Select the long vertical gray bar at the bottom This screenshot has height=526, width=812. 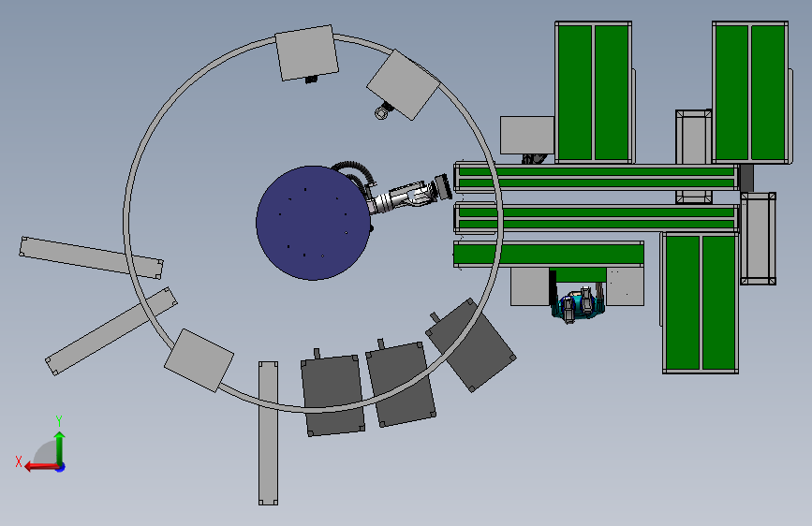(x=268, y=432)
